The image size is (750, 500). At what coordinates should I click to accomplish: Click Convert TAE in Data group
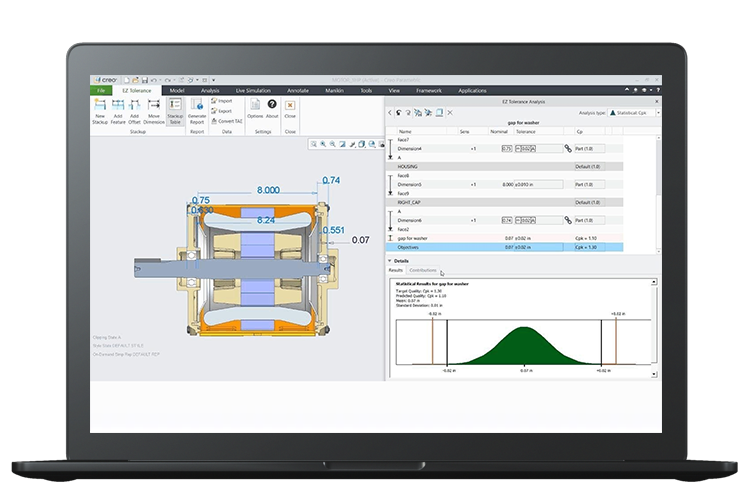point(226,121)
